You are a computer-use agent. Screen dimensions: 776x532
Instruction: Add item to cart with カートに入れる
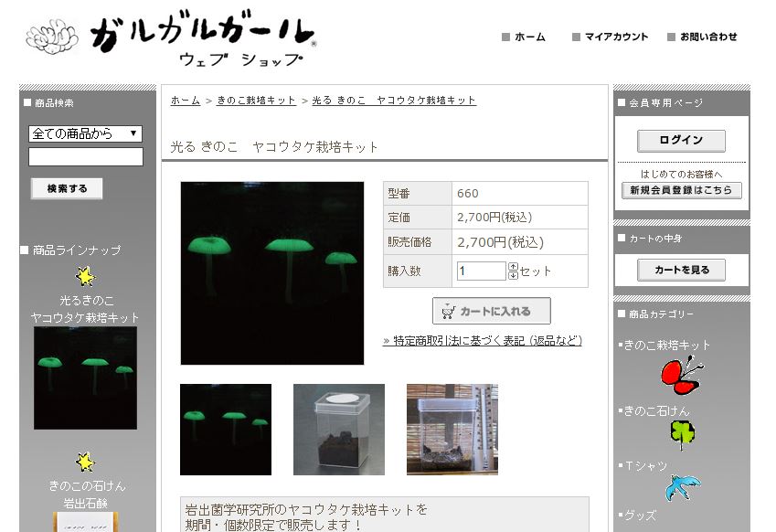491,311
